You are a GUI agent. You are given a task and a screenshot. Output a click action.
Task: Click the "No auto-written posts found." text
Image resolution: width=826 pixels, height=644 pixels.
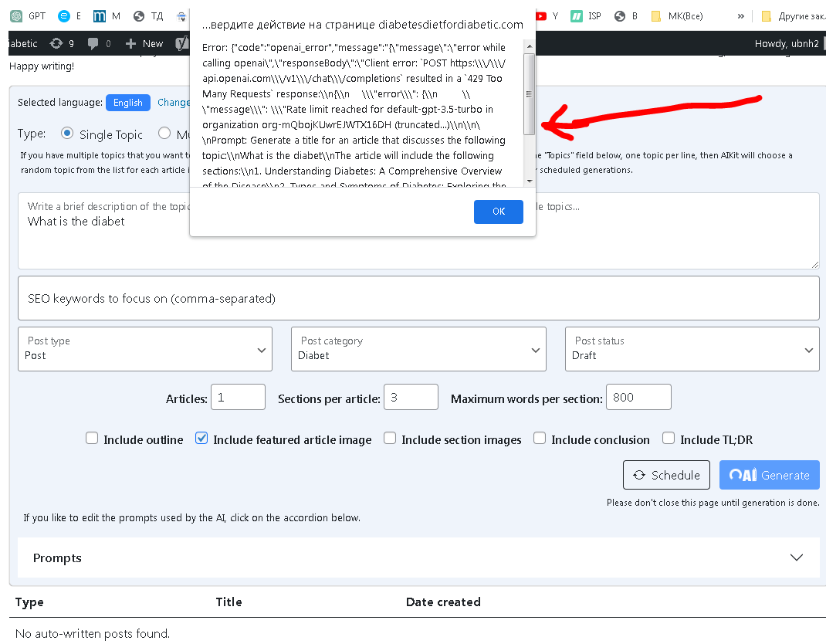pyautogui.click(x=93, y=633)
